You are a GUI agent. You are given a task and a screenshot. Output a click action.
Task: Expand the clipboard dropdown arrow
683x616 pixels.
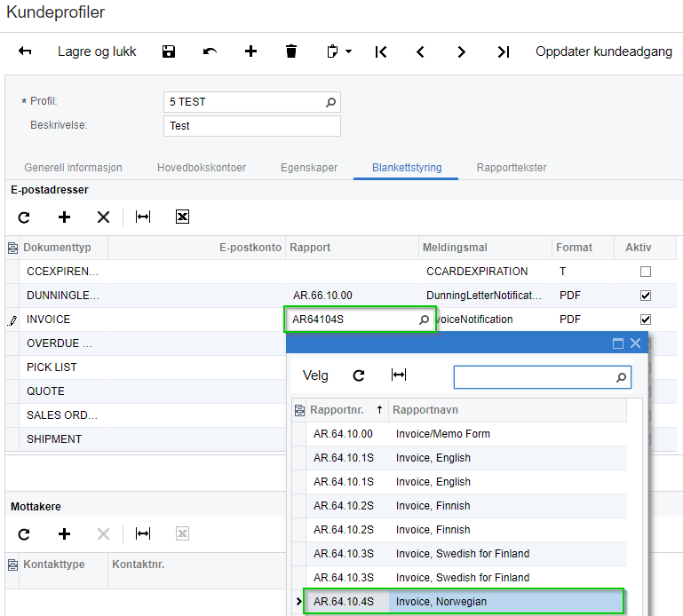[x=348, y=51]
